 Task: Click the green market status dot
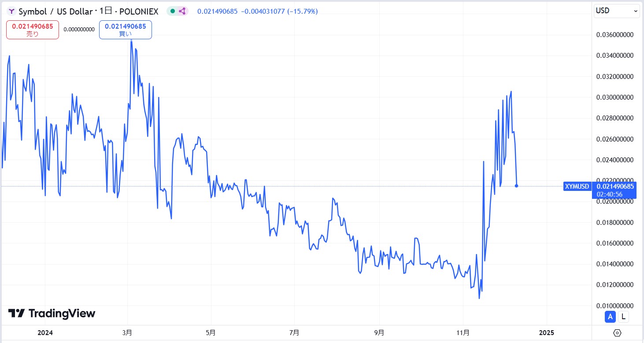pyautogui.click(x=172, y=11)
